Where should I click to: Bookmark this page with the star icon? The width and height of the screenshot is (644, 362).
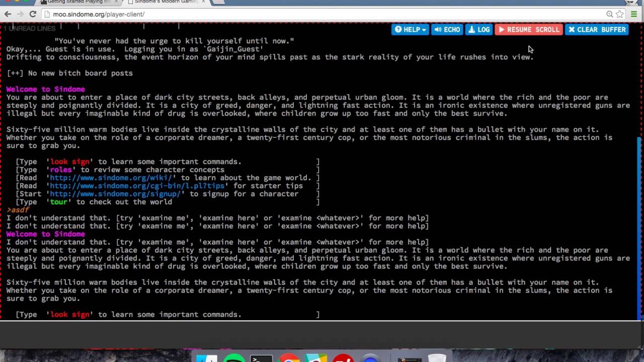[x=620, y=14]
